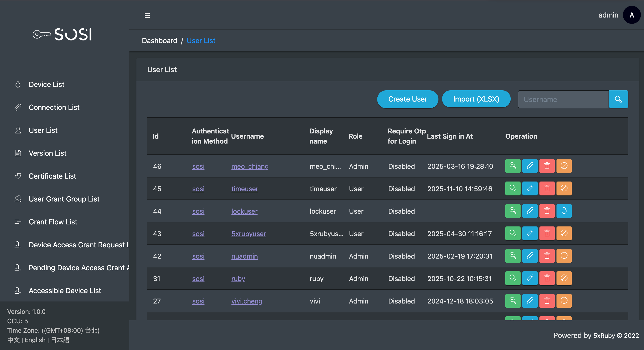
Task: Click the view icon for meo_chiang
Action: point(513,166)
